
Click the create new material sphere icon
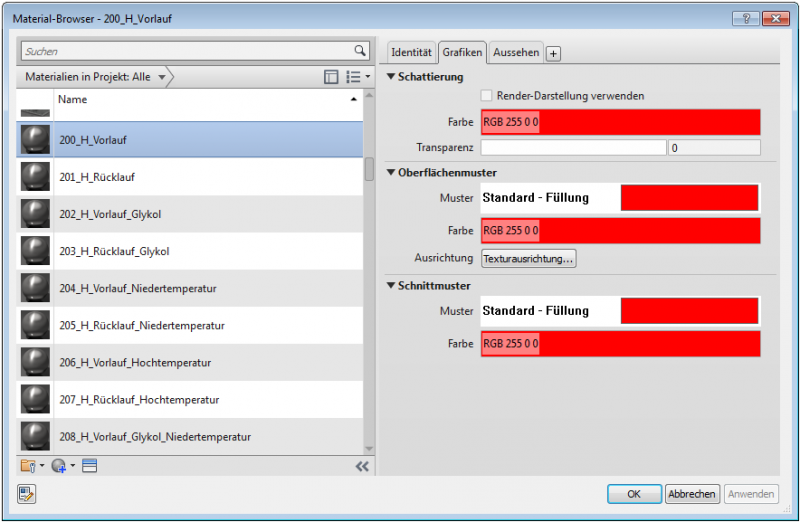point(59,466)
